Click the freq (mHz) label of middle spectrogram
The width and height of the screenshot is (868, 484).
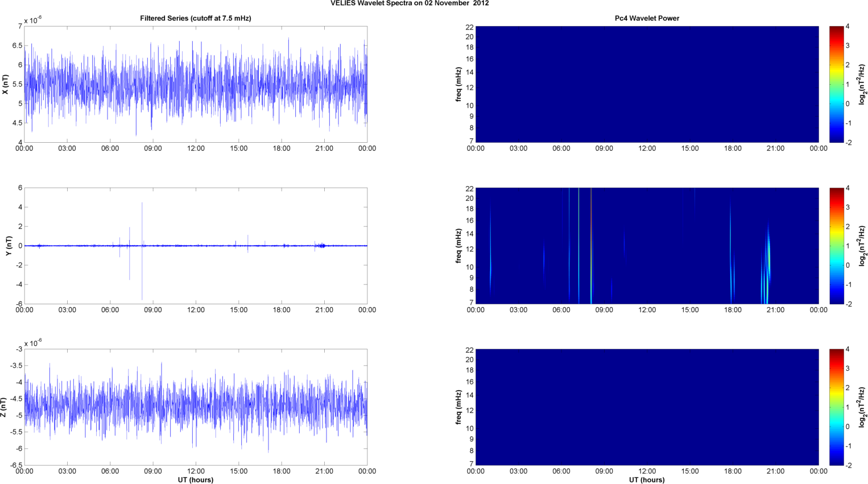(x=458, y=246)
